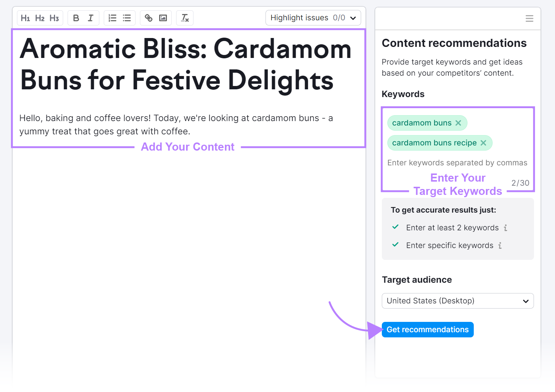Apply Heading 2 formatting

[x=40, y=18]
